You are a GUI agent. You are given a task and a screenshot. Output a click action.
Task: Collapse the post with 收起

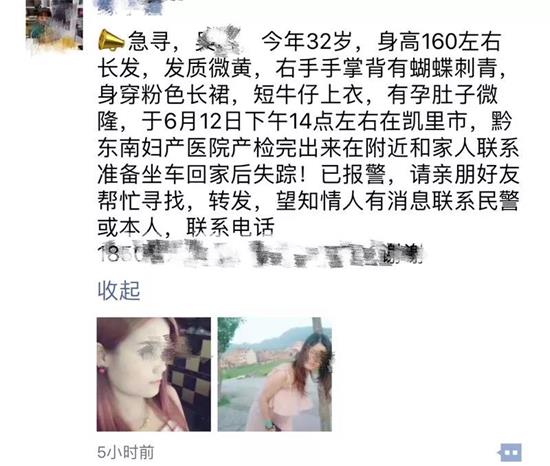(x=119, y=291)
